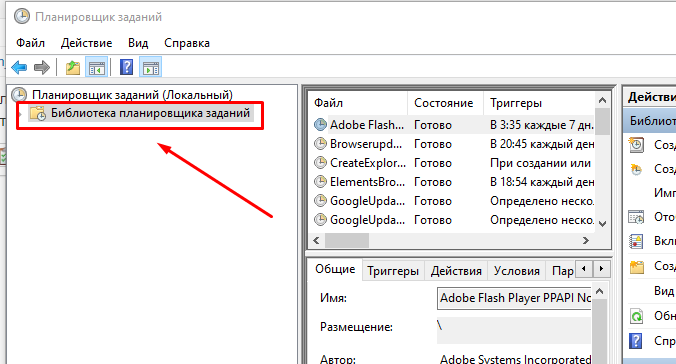Click the gray Forward arrow toolbar icon

click(x=42, y=67)
